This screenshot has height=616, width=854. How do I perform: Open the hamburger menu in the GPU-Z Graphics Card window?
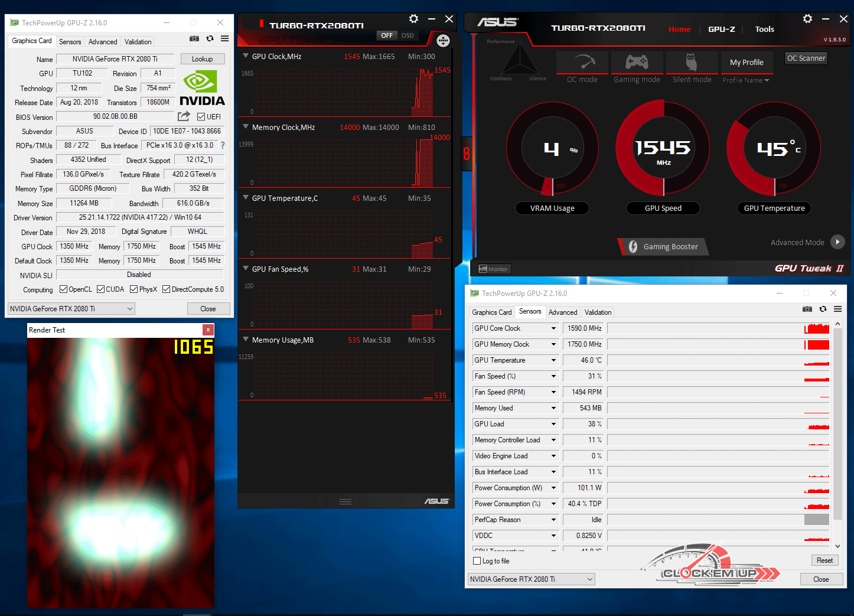coord(224,38)
